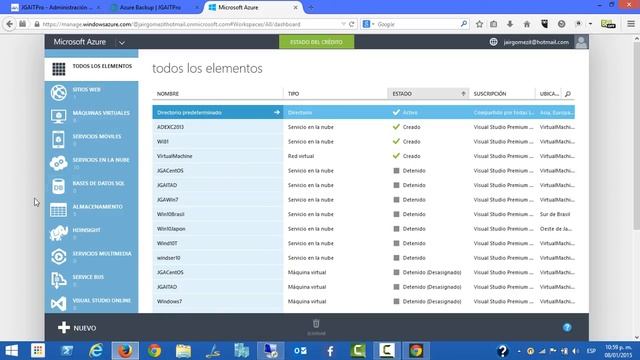Select the VirtualMachine row name
The width and height of the screenshot is (640, 360).
174,156
